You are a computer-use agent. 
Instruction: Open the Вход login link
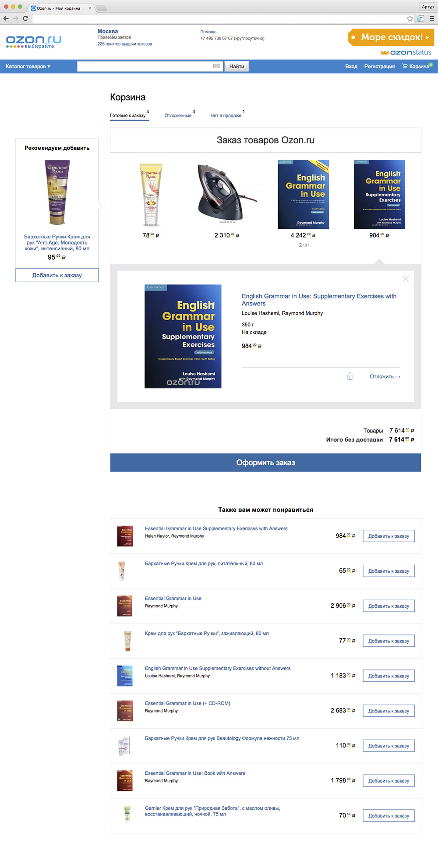351,67
